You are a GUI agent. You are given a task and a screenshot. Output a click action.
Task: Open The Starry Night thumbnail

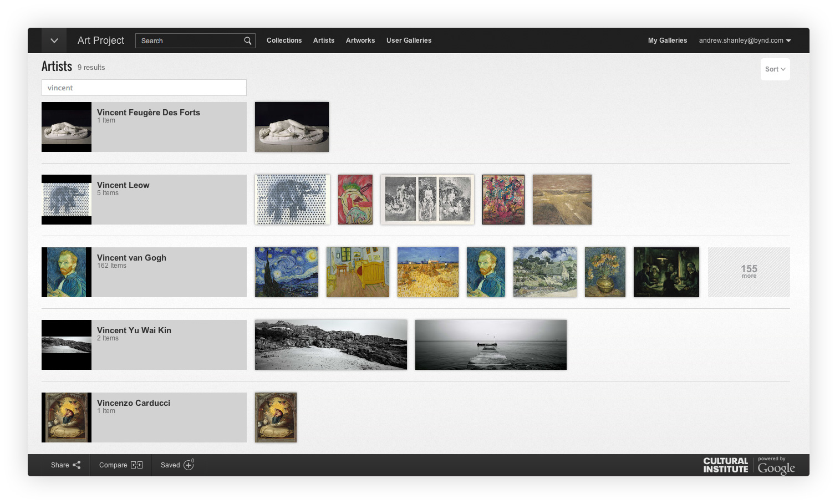(x=287, y=272)
